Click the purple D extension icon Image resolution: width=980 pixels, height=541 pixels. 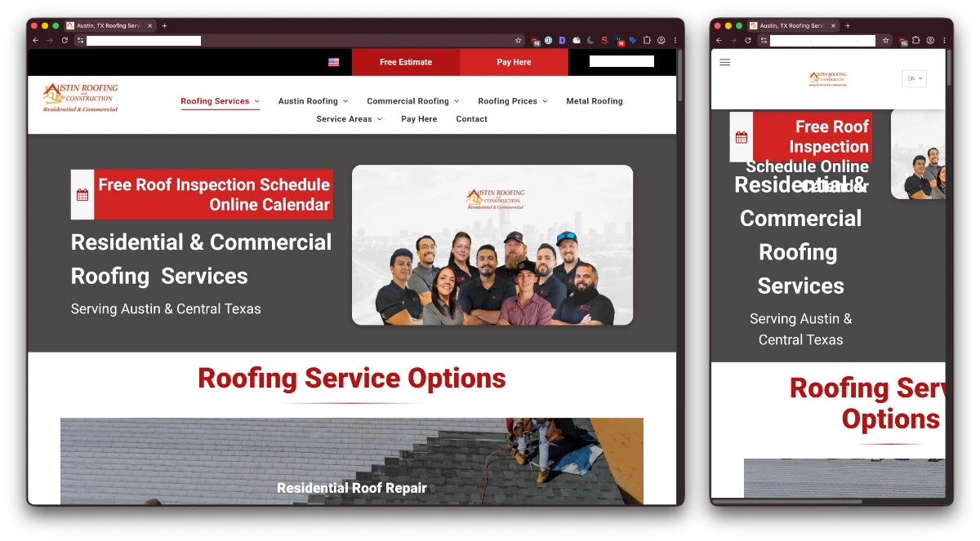[562, 40]
